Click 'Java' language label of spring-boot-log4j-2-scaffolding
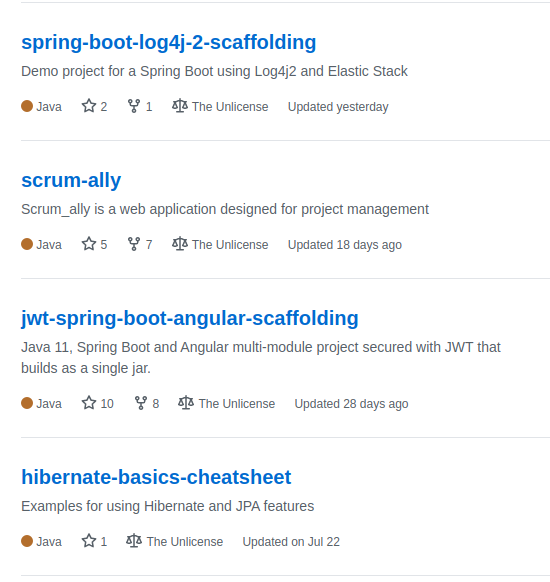The width and height of the screenshot is (550, 582). pos(49,107)
